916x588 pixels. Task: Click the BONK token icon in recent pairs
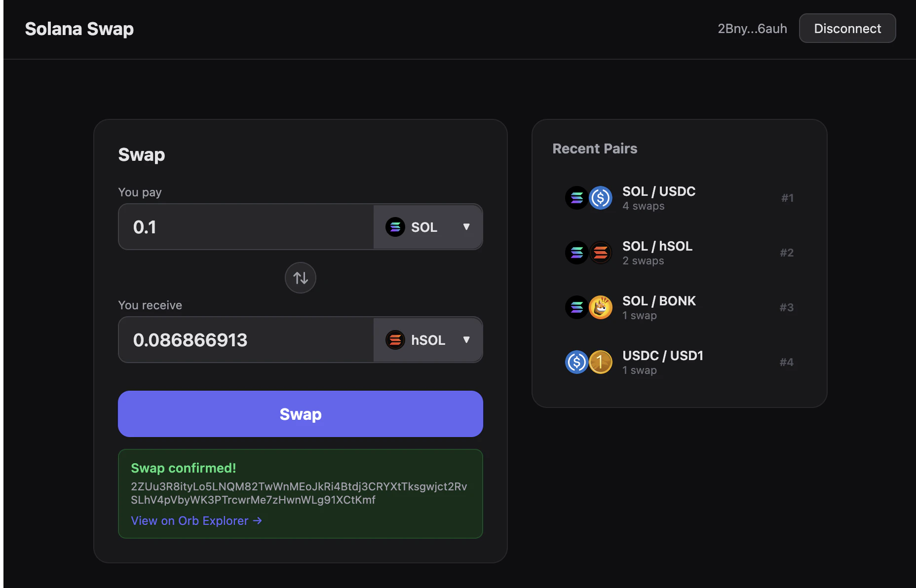[x=601, y=307]
